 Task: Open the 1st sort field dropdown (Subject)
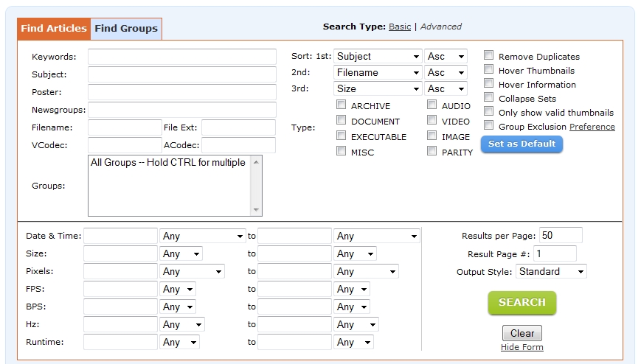[378, 57]
